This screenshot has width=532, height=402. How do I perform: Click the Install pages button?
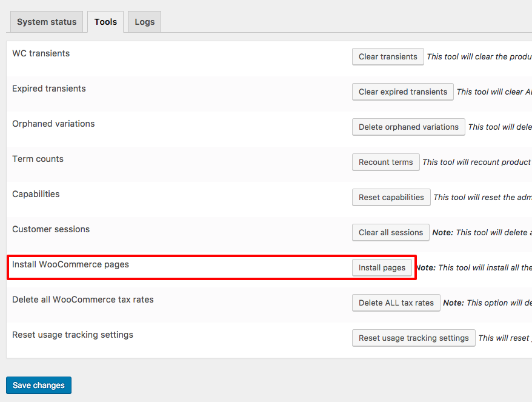(382, 267)
